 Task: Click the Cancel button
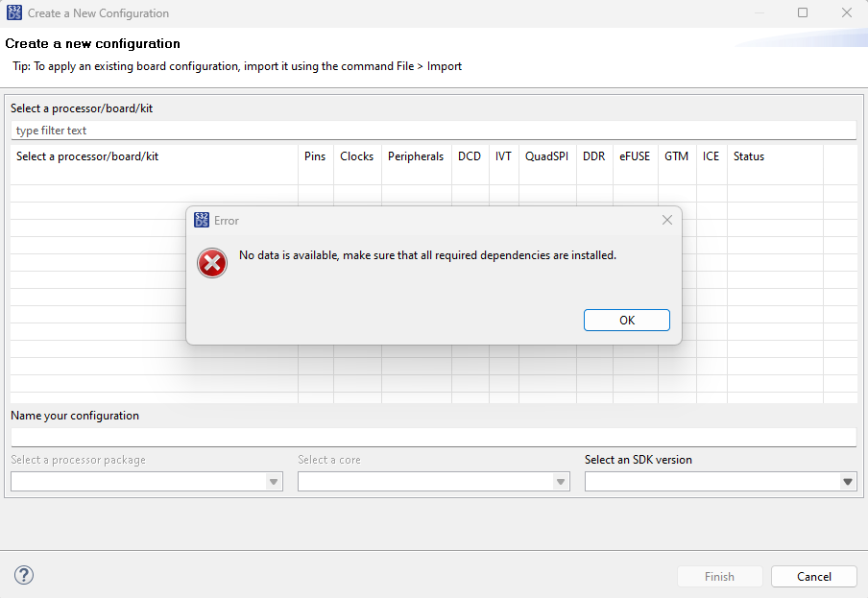point(813,576)
